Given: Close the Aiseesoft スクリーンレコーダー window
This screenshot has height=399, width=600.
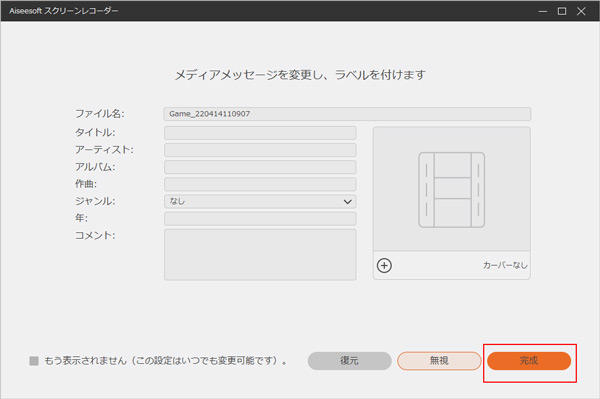Looking at the screenshot, I should (581, 11).
